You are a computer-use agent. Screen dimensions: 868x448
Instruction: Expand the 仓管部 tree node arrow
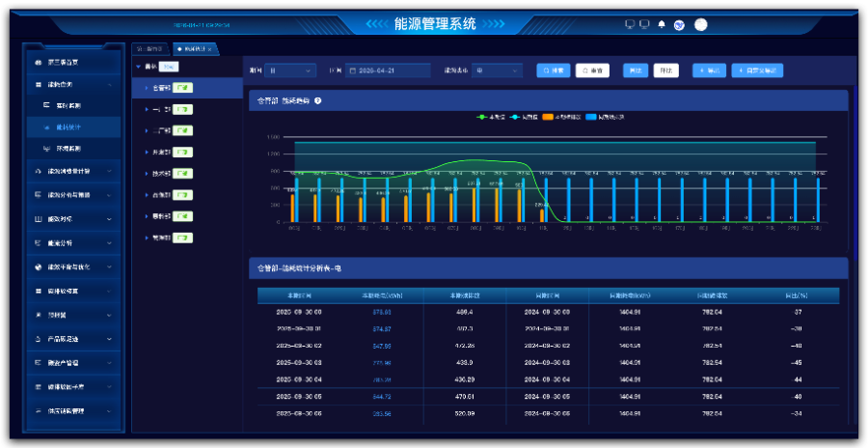[147, 88]
